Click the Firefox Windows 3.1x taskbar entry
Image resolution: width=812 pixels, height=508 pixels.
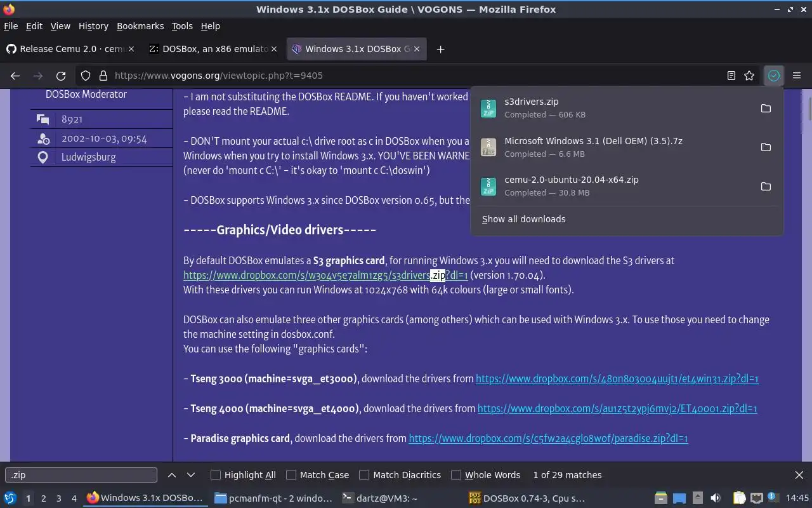(147, 498)
